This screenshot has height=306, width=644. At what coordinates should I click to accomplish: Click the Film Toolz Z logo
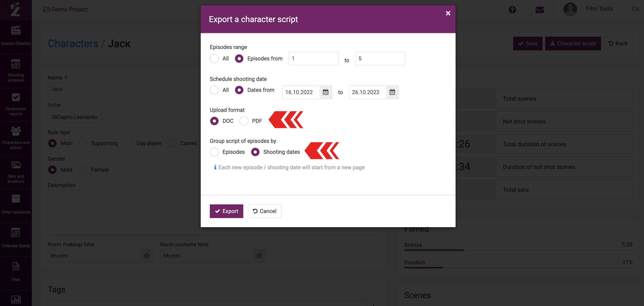click(15, 10)
